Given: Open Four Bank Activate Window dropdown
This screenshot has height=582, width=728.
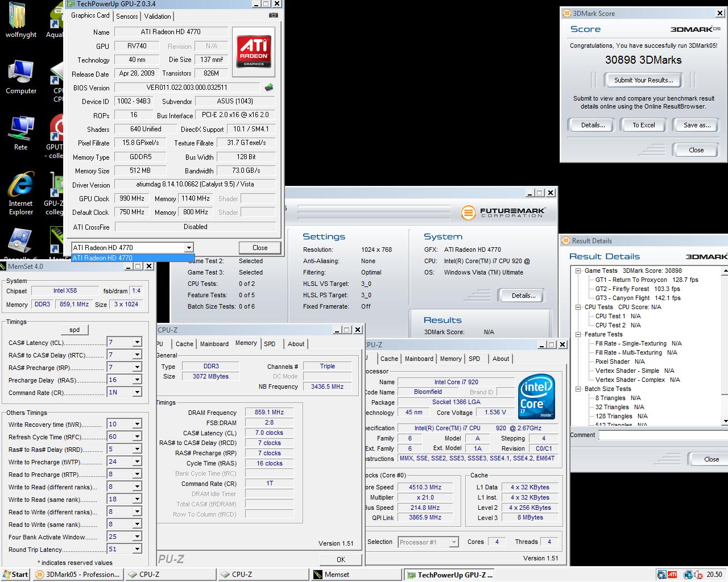Looking at the screenshot, I should [x=137, y=537].
